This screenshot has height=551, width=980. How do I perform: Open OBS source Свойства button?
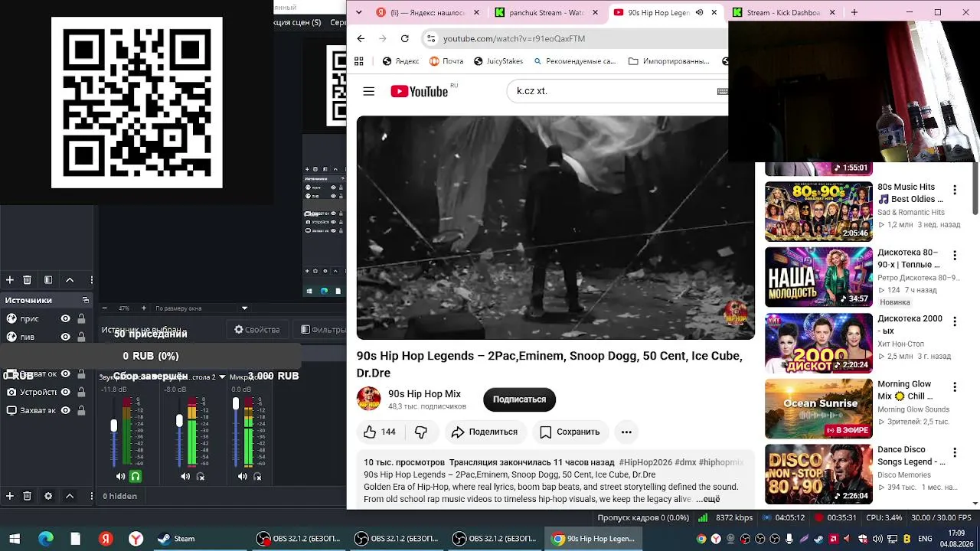257,330
